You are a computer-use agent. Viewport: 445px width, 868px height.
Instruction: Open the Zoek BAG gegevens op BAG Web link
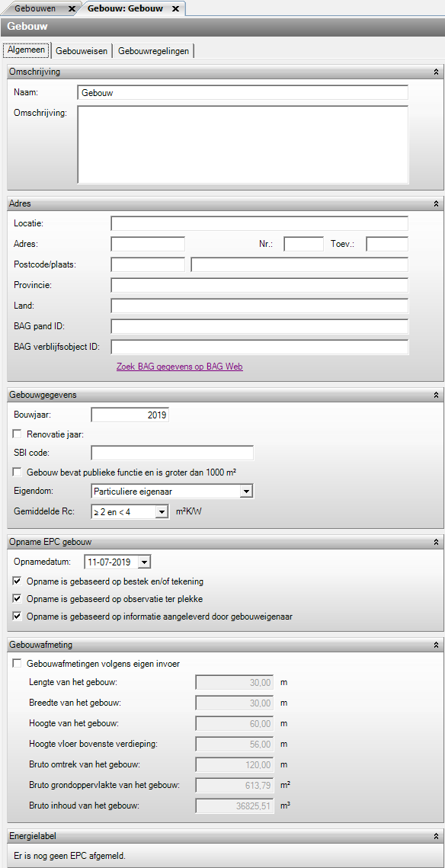[x=179, y=367]
